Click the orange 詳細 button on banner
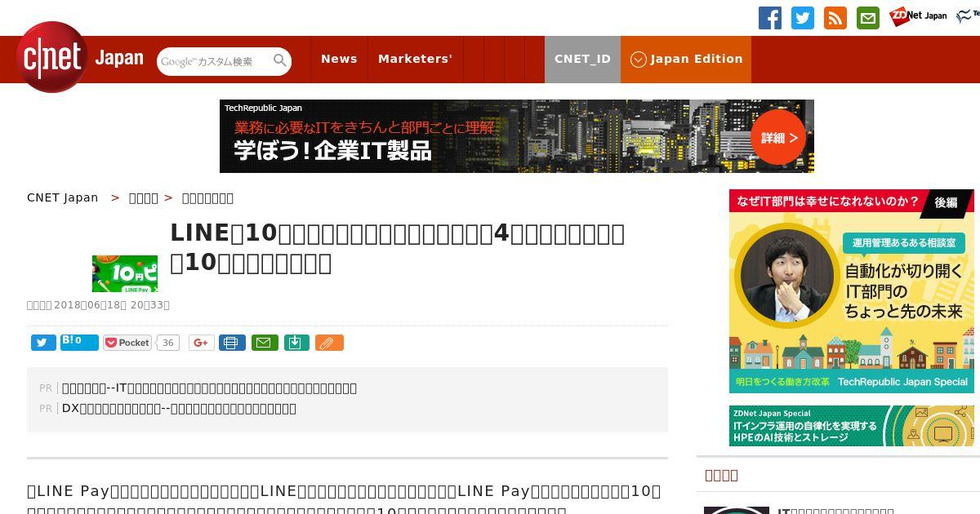Viewport: 980px width, 514px height. pos(778,137)
